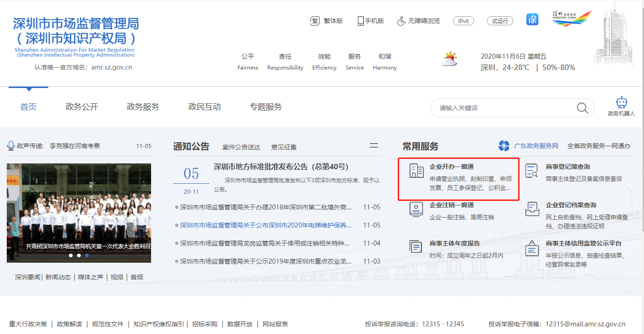Click the 商事登记簿查询 magnifier-document icon

[530, 171]
